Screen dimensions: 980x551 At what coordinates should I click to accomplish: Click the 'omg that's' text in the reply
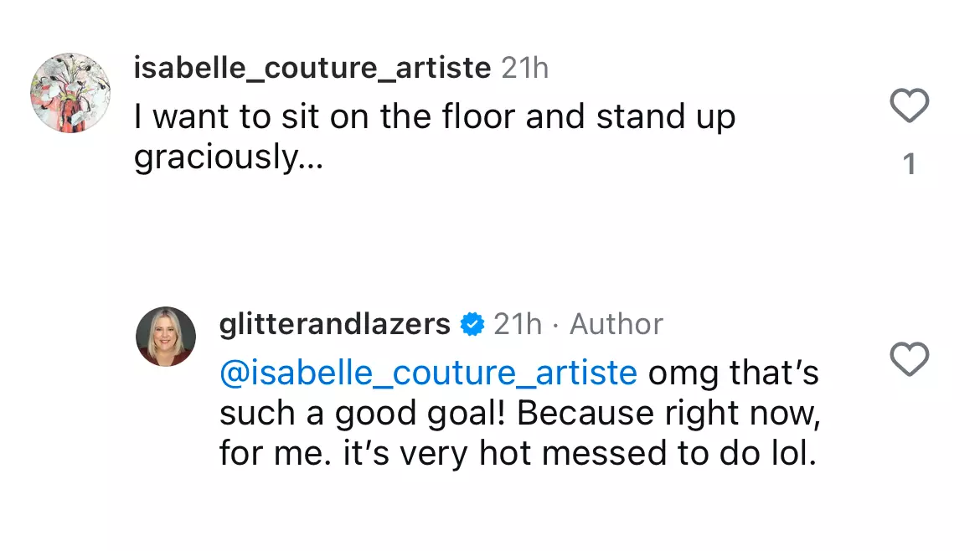733,373
